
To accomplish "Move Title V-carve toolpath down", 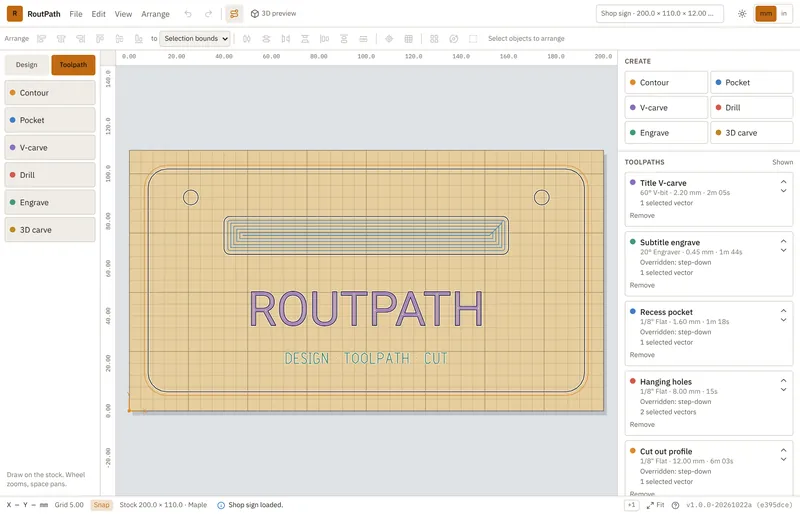I will [783, 191].
